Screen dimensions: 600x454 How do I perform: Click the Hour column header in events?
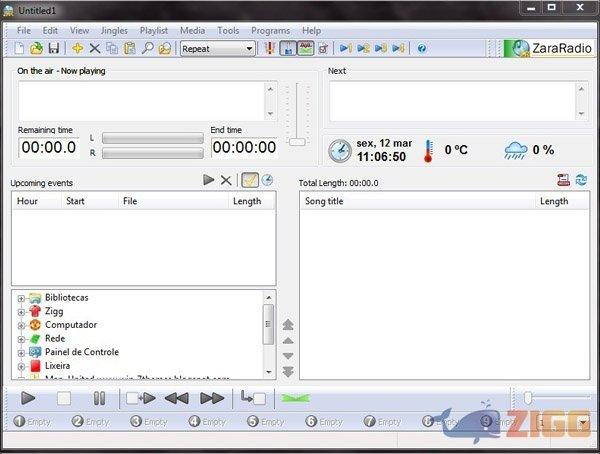tap(28, 201)
